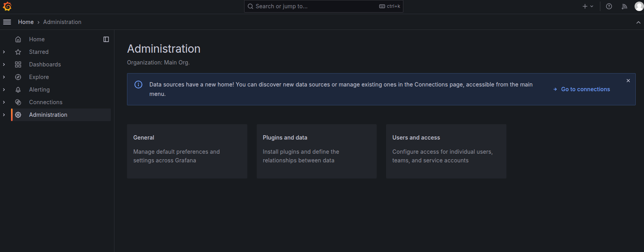Open the Administration menu item
This screenshot has height=252, width=644.
(x=48, y=115)
